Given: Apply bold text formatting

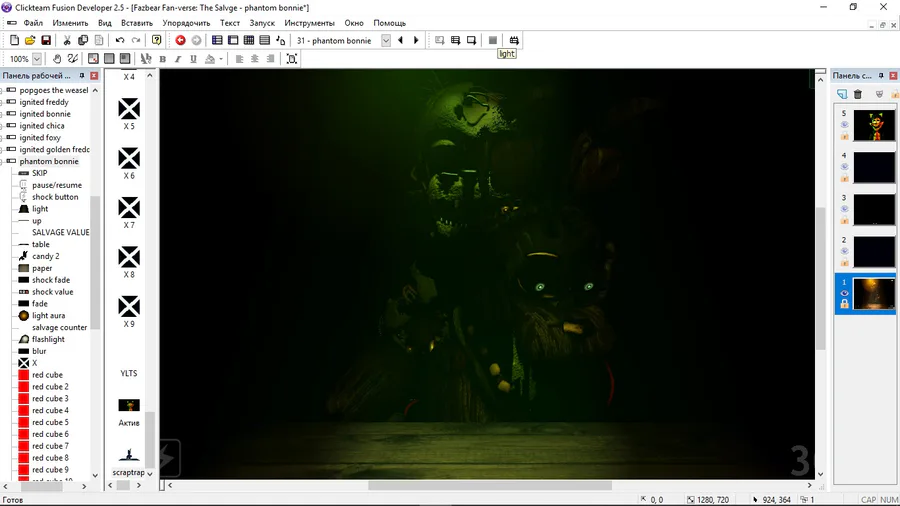Looking at the screenshot, I should coord(162,59).
